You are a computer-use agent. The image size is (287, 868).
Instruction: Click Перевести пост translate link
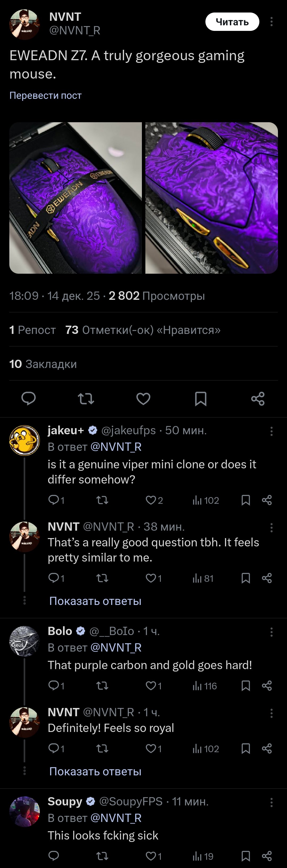click(x=45, y=95)
